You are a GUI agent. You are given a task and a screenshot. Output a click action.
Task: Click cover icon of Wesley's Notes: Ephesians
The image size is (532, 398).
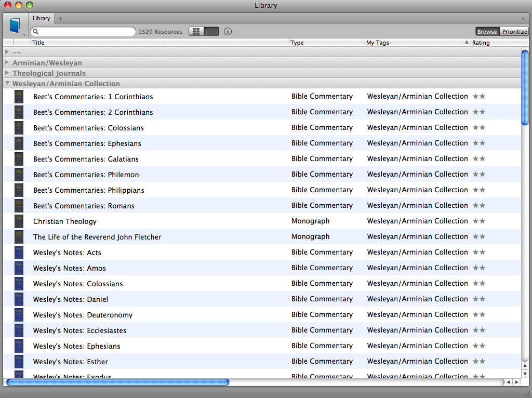click(x=19, y=347)
